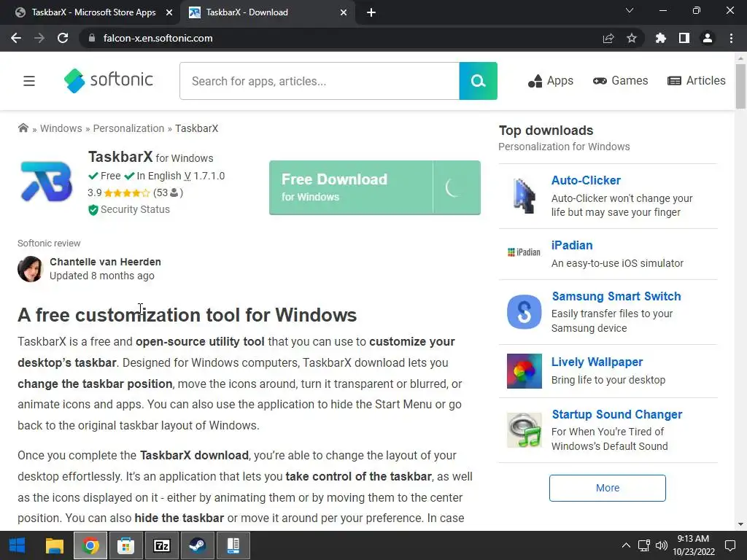Open the Startup Sound Changer link
Image resolution: width=747 pixels, height=560 pixels.
tap(617, 414)
